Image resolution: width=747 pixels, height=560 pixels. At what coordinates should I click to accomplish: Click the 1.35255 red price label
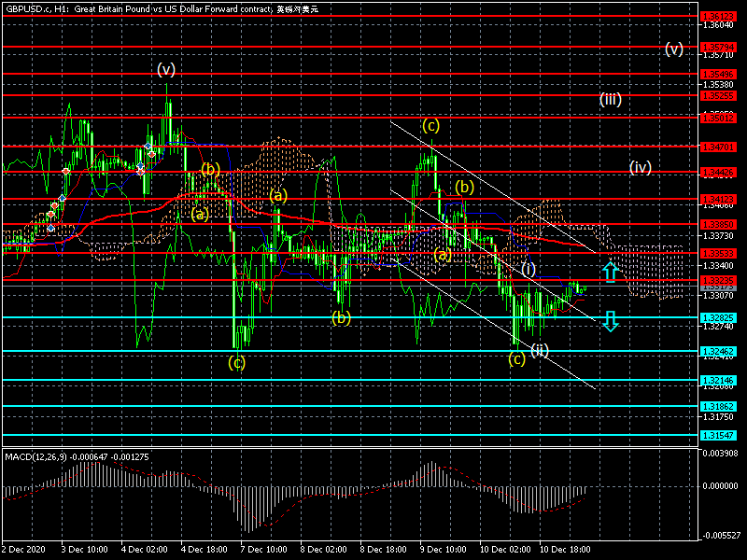(718, 96)
